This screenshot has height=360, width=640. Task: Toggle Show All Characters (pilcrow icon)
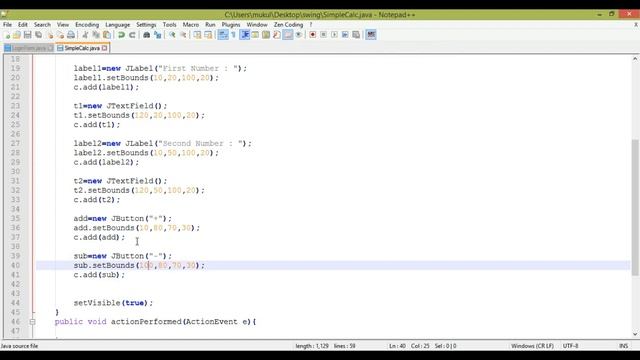pyautogui.click(x=233, y=35)
